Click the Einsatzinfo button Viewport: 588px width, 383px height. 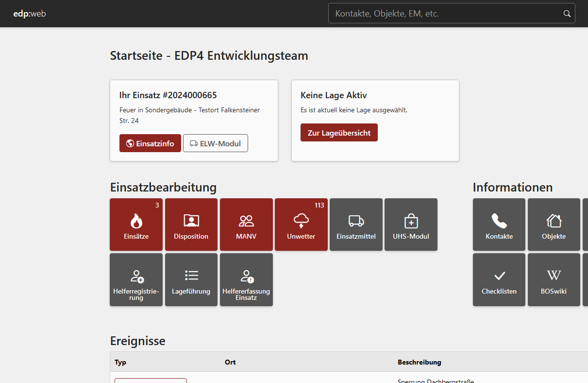pos(150,143)
